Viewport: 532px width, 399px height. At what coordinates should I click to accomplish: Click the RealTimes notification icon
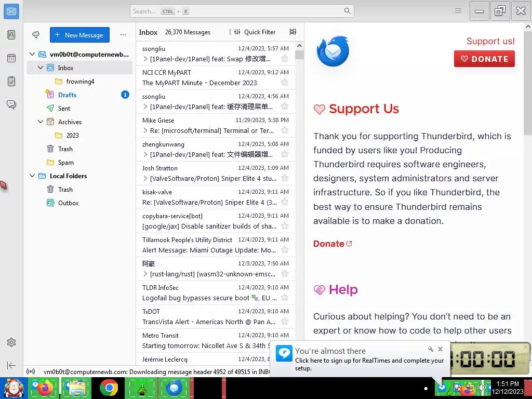click(284, 353)
